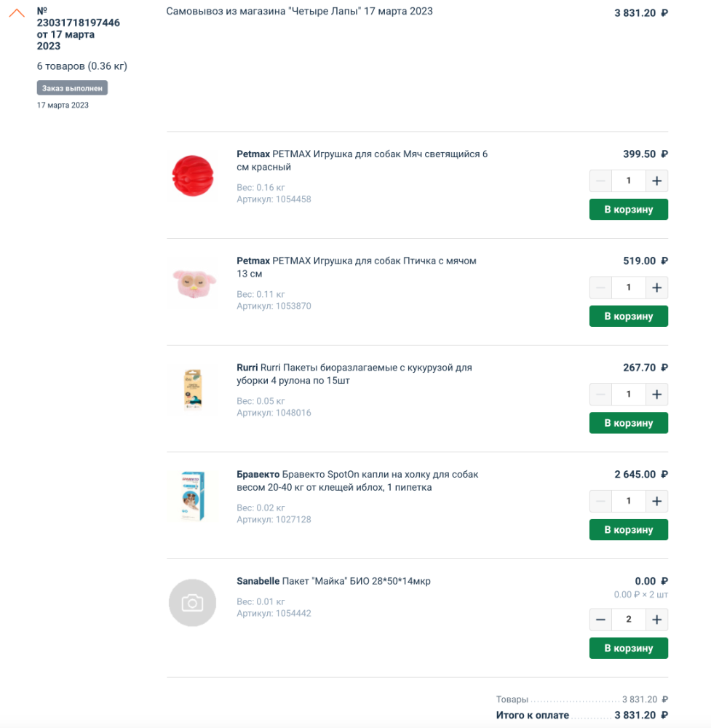Viewport: 711px width, 728px height.
Task: Increase quantity of the bird toy with ball
Action: 656,288
